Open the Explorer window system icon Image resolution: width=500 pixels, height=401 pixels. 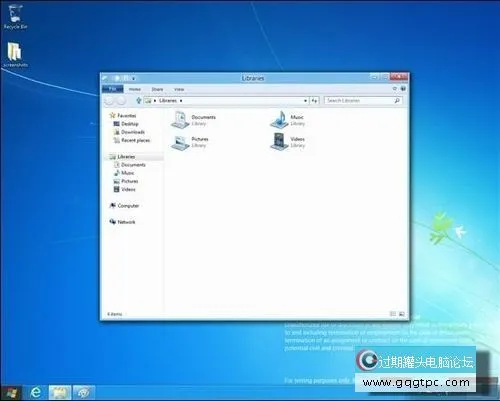105,78
